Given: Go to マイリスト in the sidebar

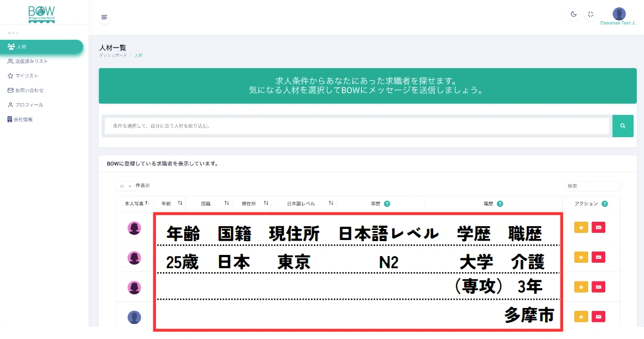Looking at the screenshot, I should 23,76.
